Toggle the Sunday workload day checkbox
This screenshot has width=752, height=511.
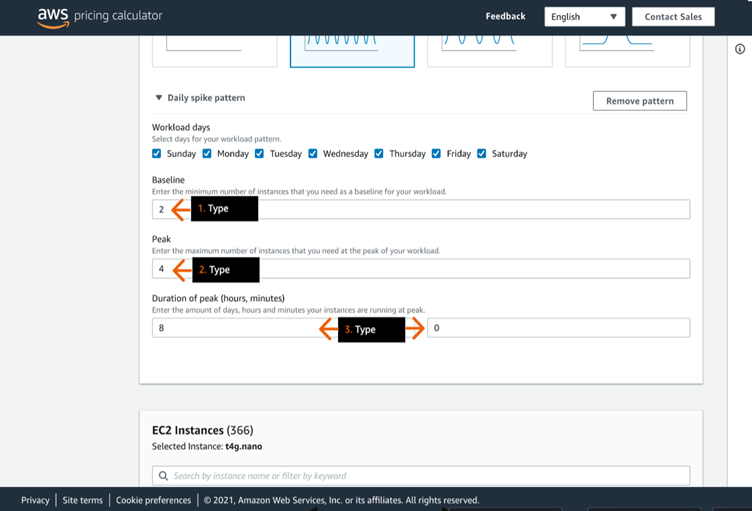tap(157, 154)
